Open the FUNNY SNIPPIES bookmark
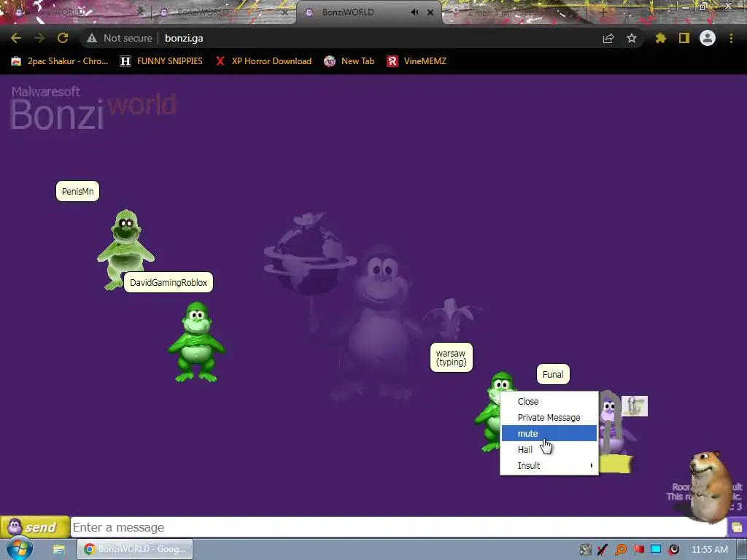This screenshot has width=747, height=560. (x=161, y=61)
